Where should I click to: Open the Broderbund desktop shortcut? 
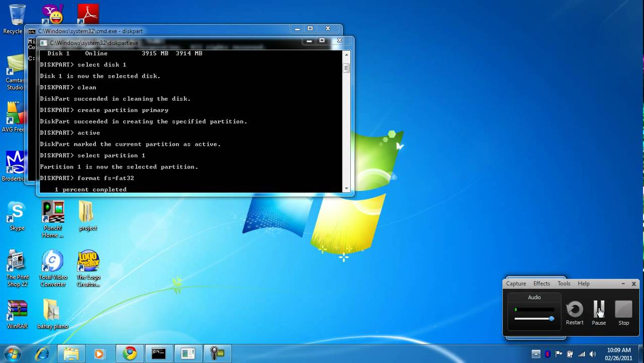(14, 166)
